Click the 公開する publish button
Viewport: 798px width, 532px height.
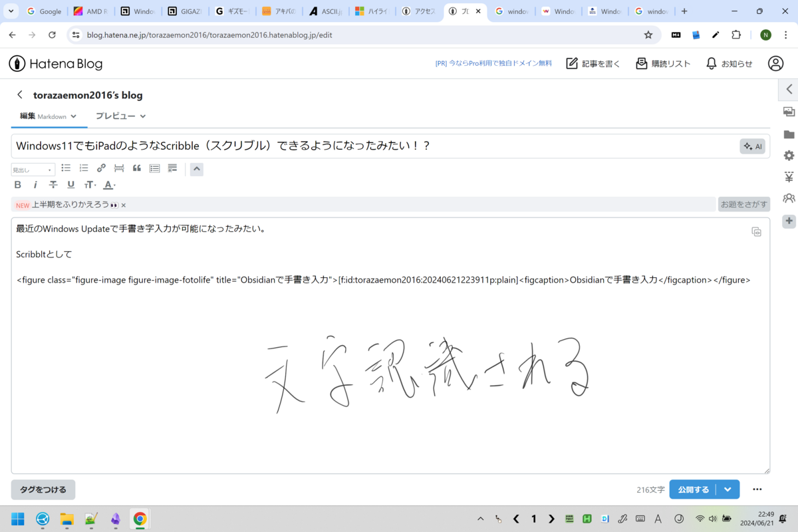(x=693, y=489)
